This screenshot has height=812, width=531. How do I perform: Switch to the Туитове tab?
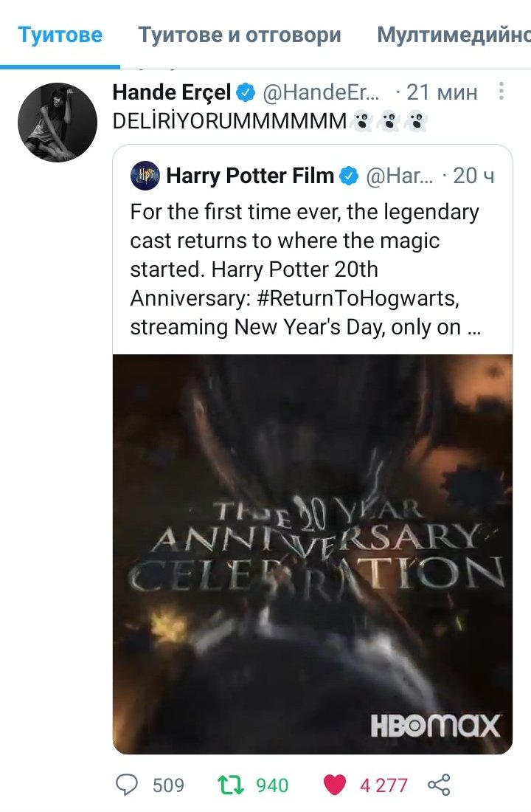coord(60,35)
